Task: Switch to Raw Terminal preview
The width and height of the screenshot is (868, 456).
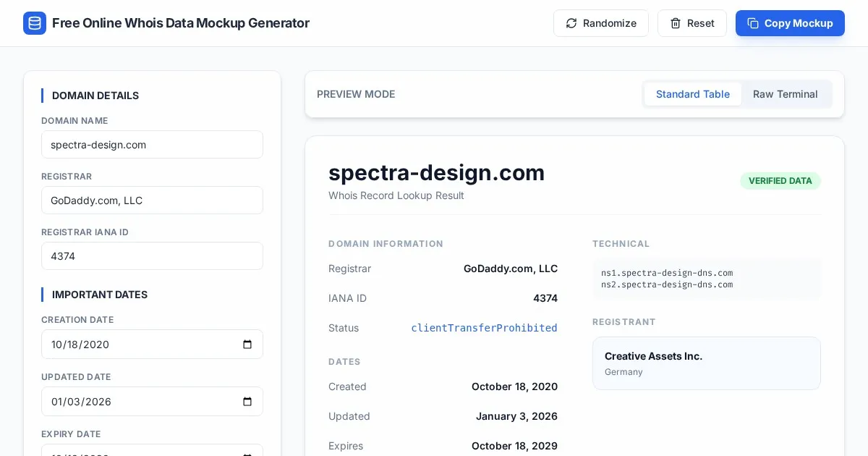Action: point(785,94)
